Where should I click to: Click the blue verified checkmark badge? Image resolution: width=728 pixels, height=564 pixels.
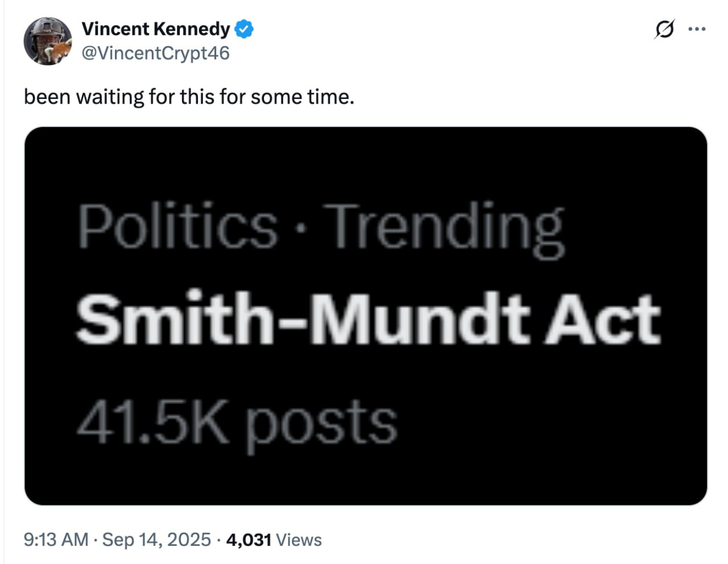[x=244, y=29]
